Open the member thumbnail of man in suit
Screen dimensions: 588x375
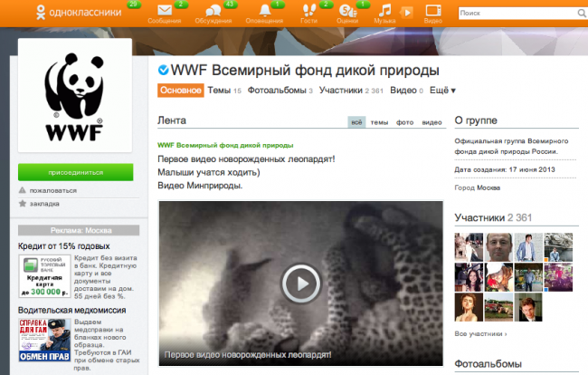[x=528, y=307]
